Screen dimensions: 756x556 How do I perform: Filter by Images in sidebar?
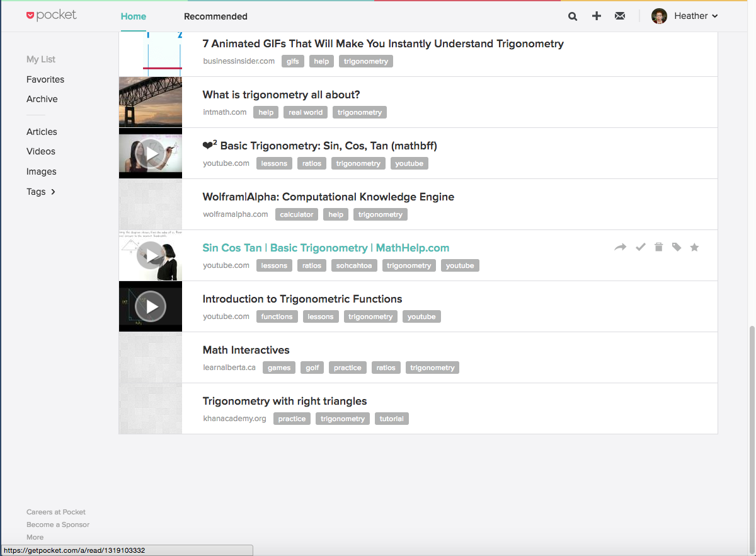(x=42, y=171)
